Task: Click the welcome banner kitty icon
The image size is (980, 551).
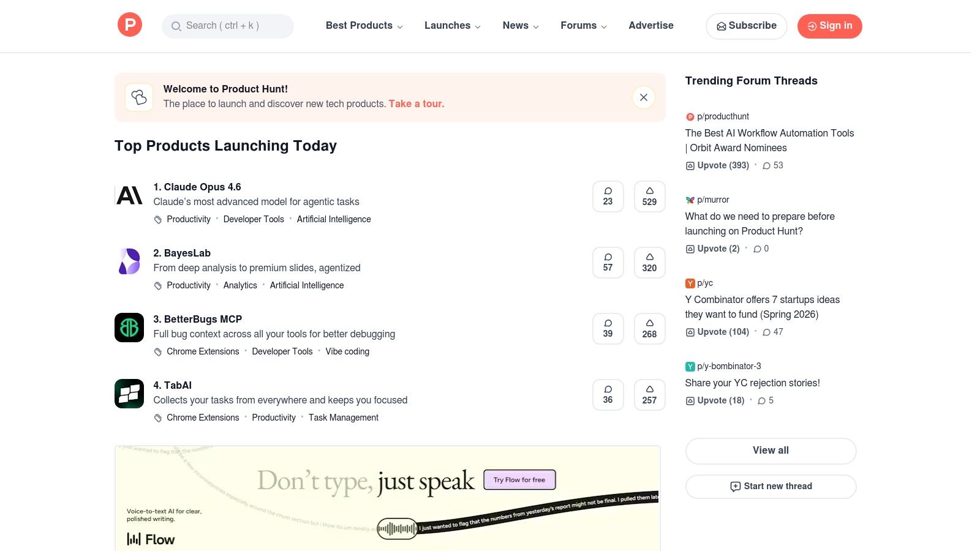Action: tap(139, 97)
